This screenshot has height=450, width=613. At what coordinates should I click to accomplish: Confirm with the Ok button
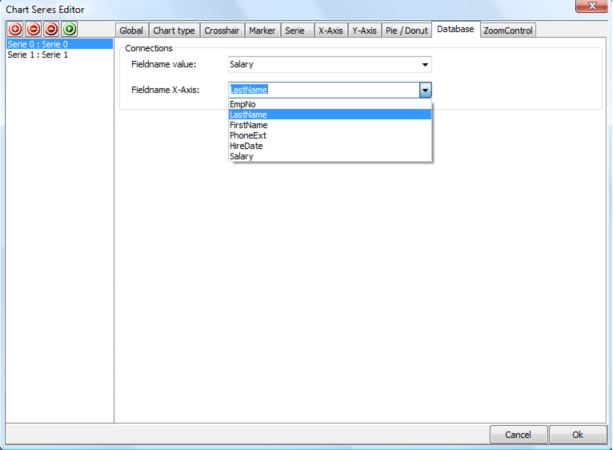[x=577, y=435]
